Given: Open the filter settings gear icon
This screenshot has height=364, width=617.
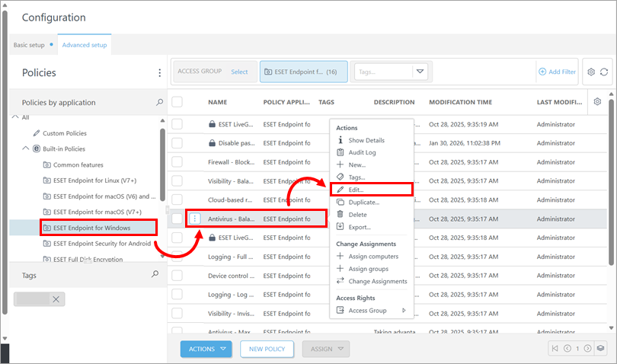Looking at the screenshot, I should coord(590,72).
